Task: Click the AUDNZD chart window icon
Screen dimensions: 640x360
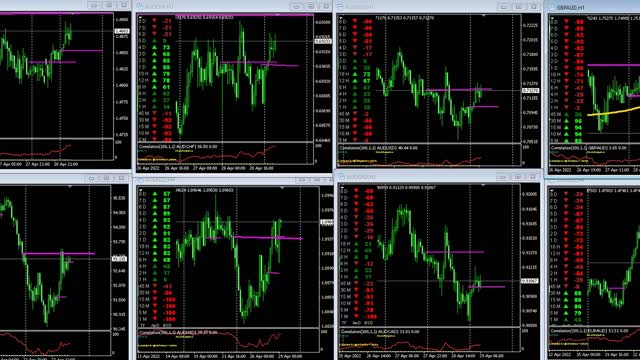Action: pos(140,180)
